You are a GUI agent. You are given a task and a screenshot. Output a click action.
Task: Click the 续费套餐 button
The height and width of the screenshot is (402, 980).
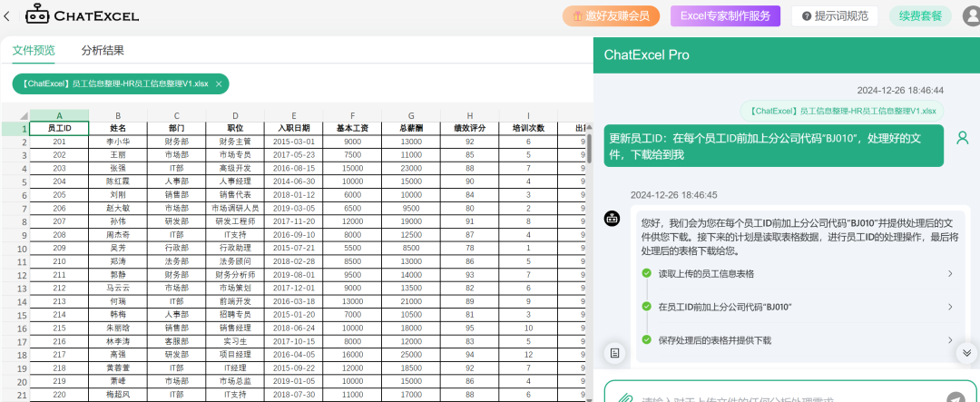(920, 16)
